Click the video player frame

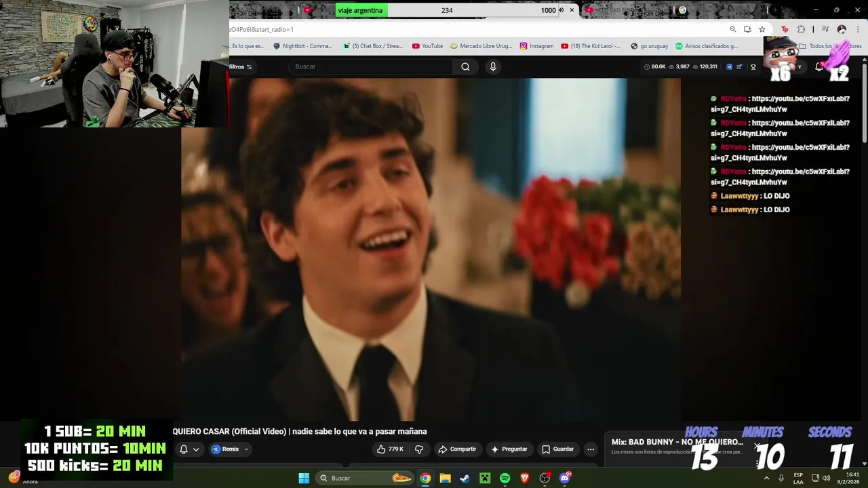(431, 249)
